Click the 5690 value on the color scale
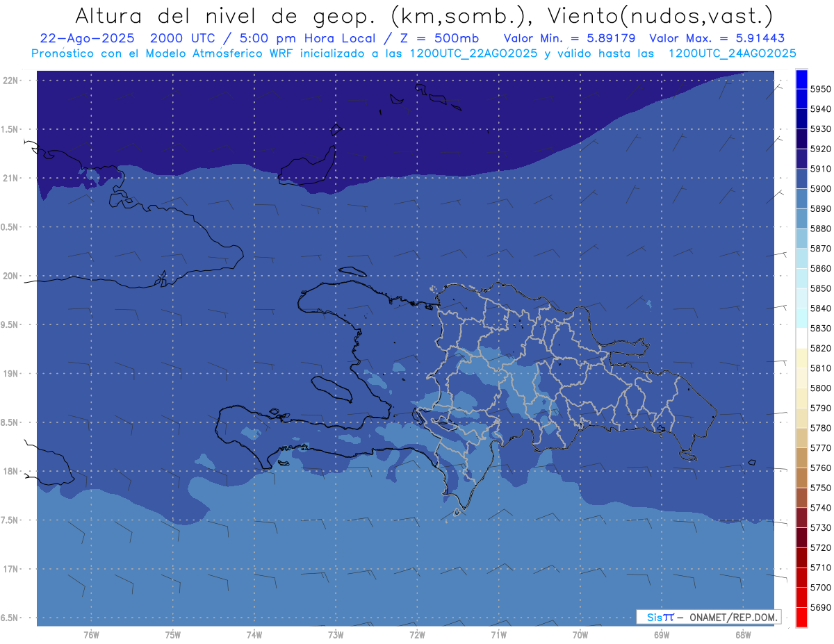The image size is (834, 644). point(820,607)
